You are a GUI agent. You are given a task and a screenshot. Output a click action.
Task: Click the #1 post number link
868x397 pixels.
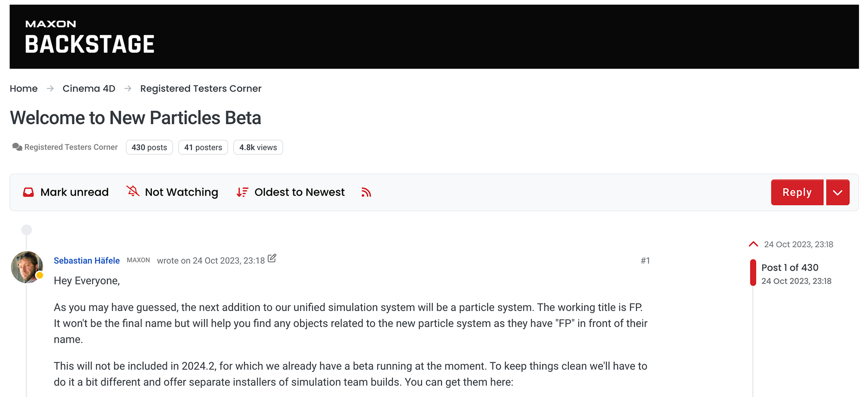(645, 261)
